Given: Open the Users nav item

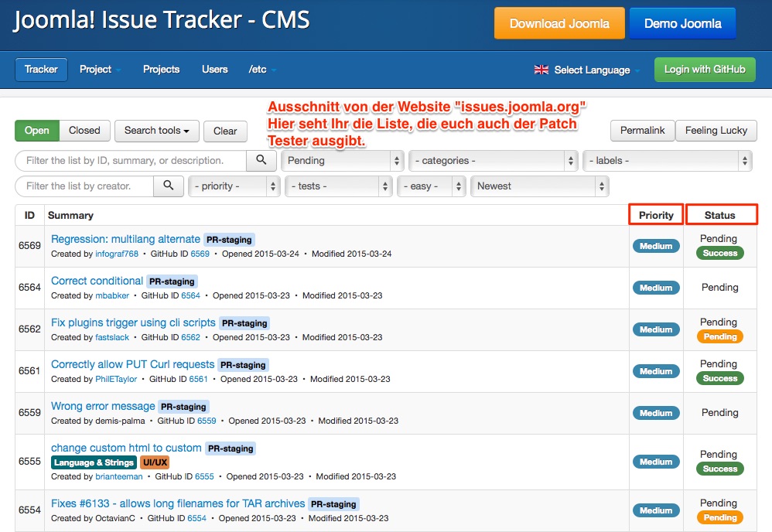Looking at the screenshot, I should pyautogui.click(x=215, y=70).
